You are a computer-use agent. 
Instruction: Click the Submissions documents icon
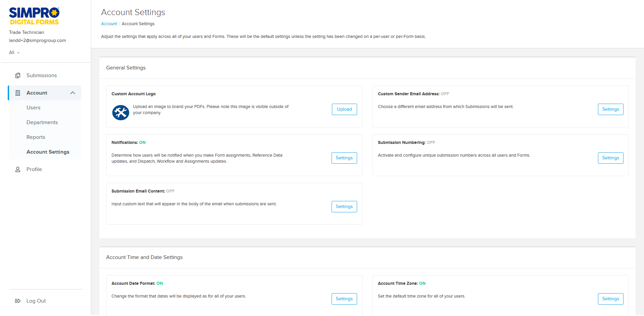point(18,75)
